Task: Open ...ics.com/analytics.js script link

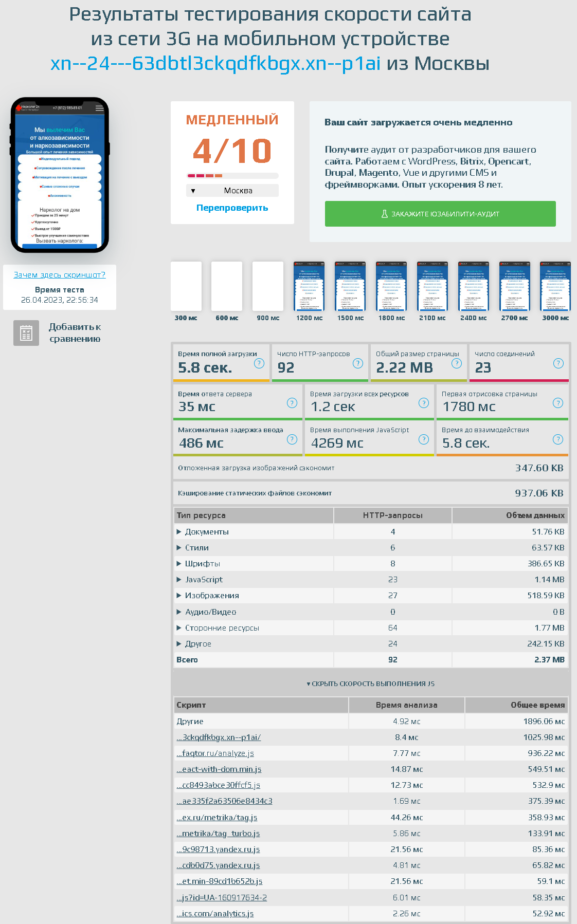Action: point(215,914)
